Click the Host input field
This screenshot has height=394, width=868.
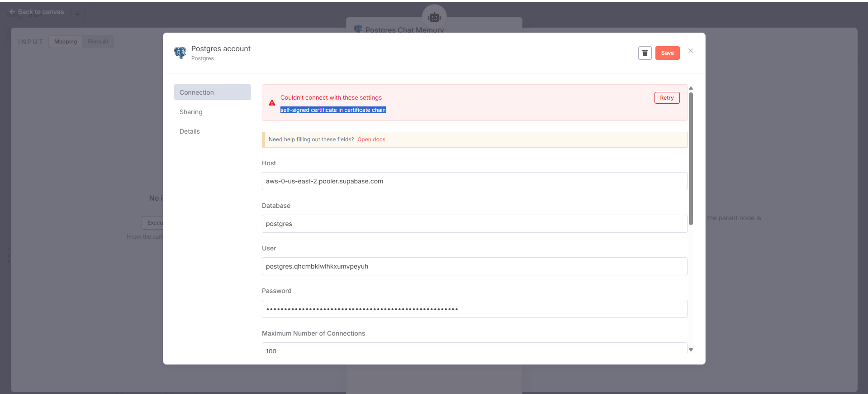click(x=474, y=181)
